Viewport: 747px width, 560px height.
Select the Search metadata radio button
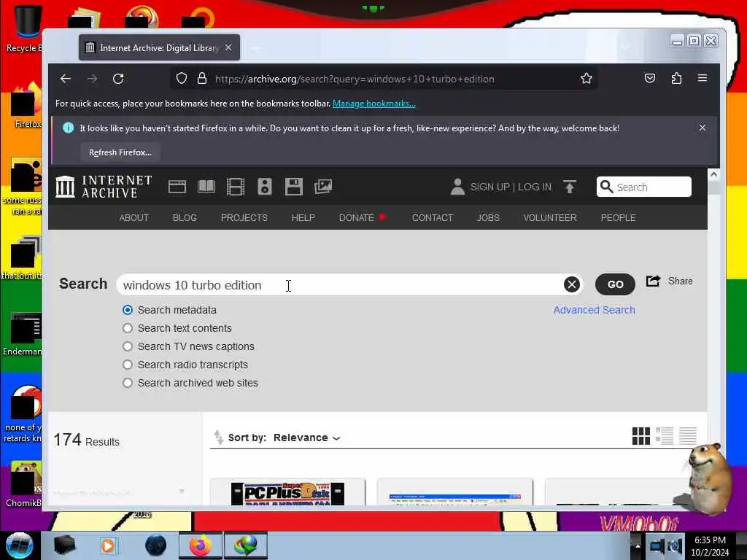pyautogui.click(x=127, y=310)
